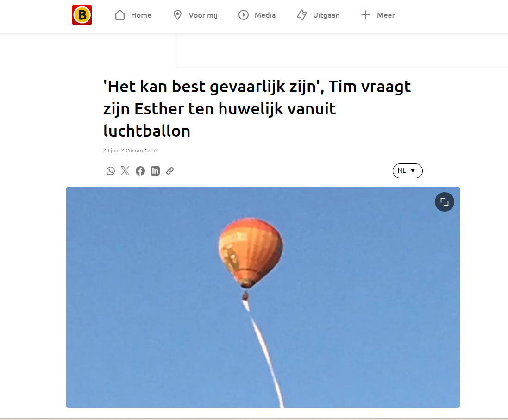Click the hot air balloon photo
508x420 pixels.
(x=263, y=297)
